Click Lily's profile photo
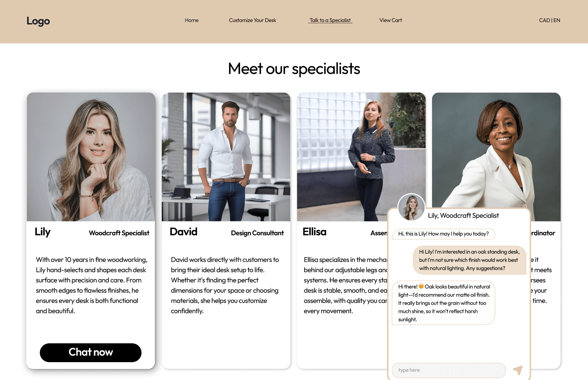This screenshot has height=380, width=588. 91,157
